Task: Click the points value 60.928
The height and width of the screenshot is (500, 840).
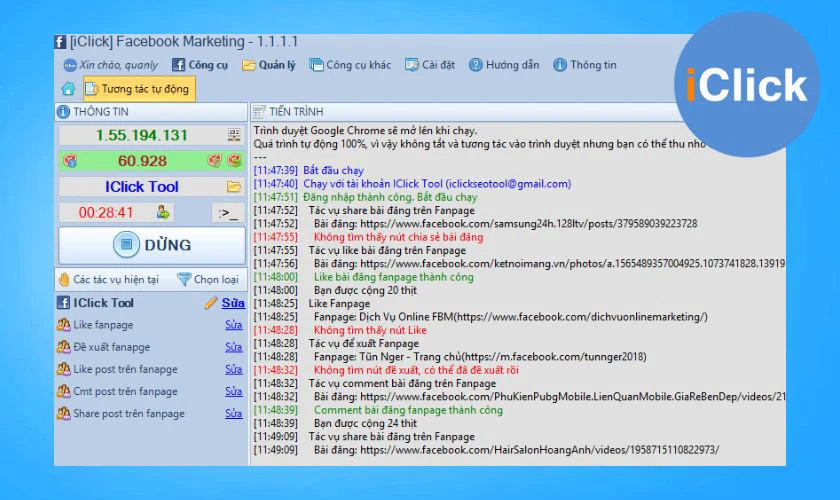Action: coord(142,161)
